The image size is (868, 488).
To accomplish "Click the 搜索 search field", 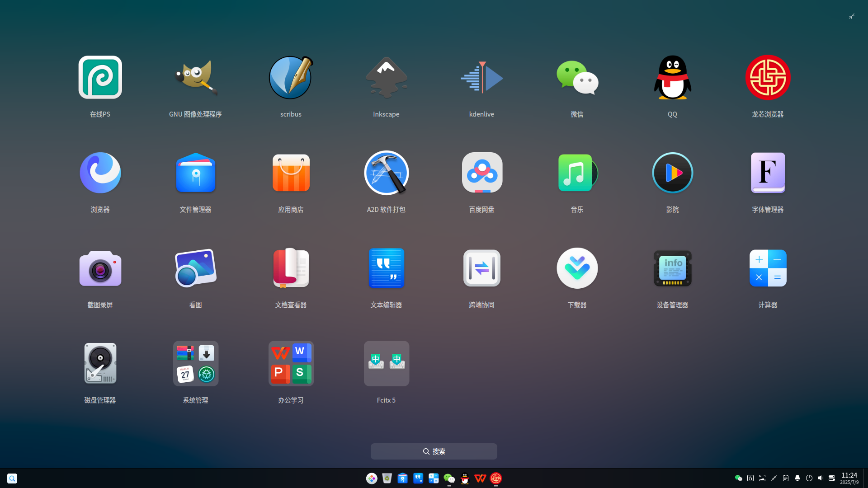I will pos(434,451).
